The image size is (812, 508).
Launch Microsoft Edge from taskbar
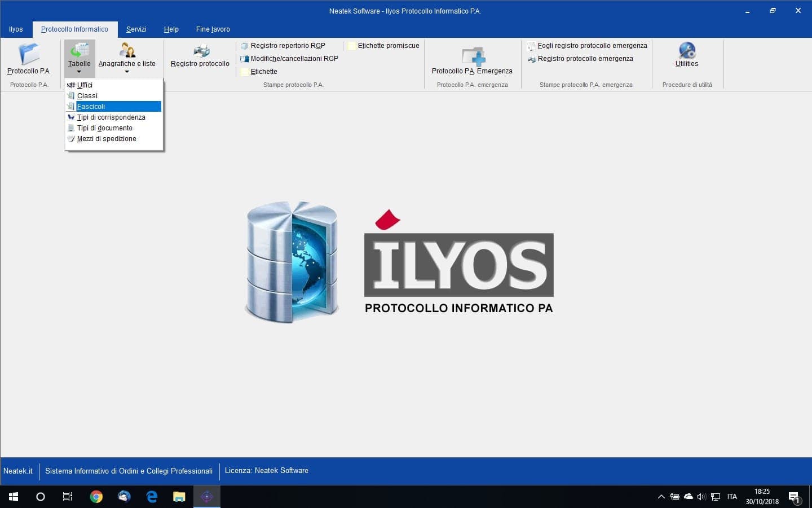(x=152, y=497)
